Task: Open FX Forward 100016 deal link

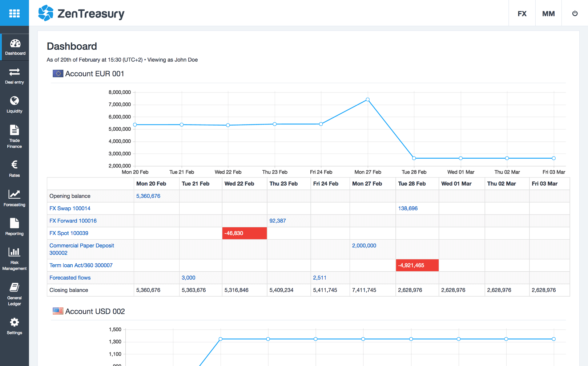Action: click(73, 221)
